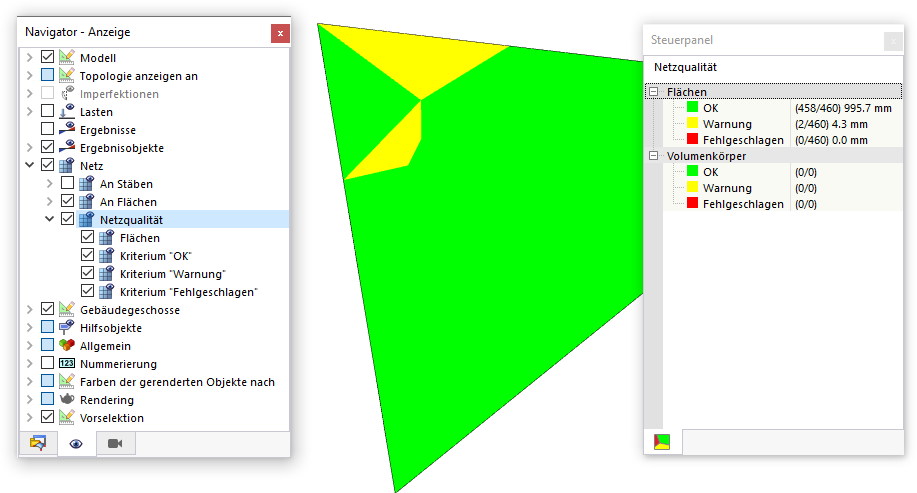Click the Modell tree icon
This screenshot has width=917, height=493.
click(67, 57)
